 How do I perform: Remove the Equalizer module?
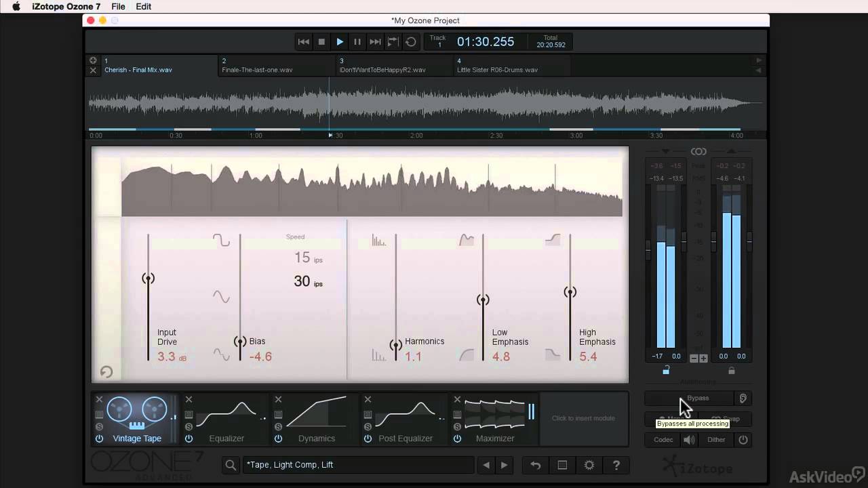pos(189,399)
